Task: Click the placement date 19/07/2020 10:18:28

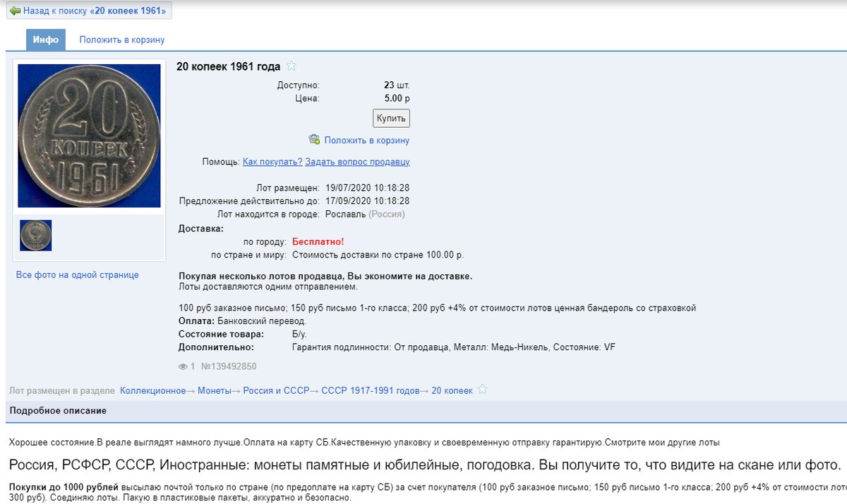Action: (368, 188)
